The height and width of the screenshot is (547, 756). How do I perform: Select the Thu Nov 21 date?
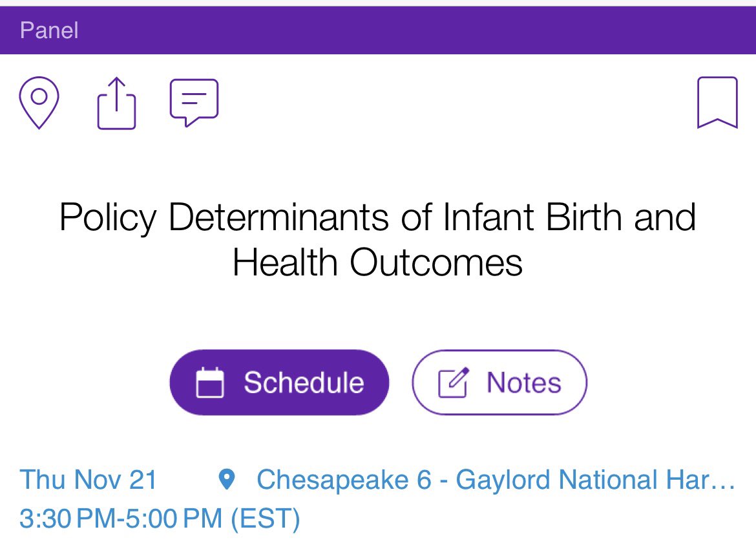[x=89, y=480]
